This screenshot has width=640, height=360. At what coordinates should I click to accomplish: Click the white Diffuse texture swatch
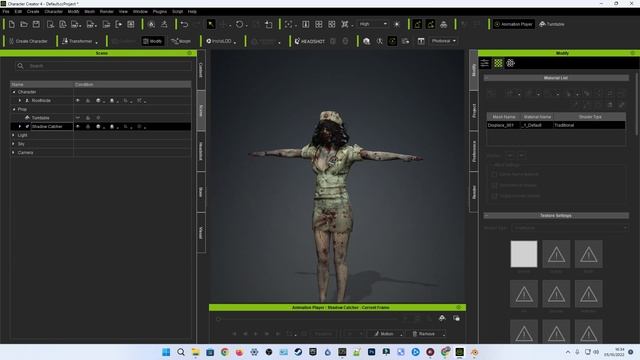click(x=524, y=254)
